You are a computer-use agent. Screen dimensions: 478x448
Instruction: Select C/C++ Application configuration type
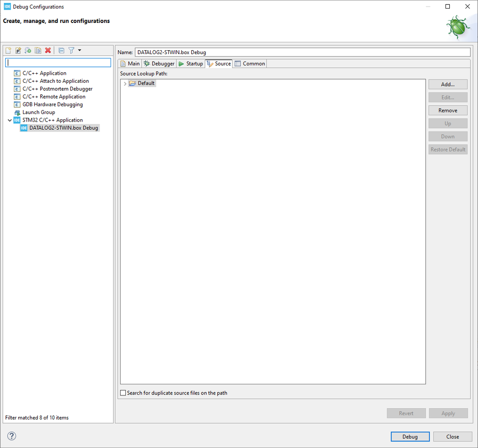pos(44,73)
